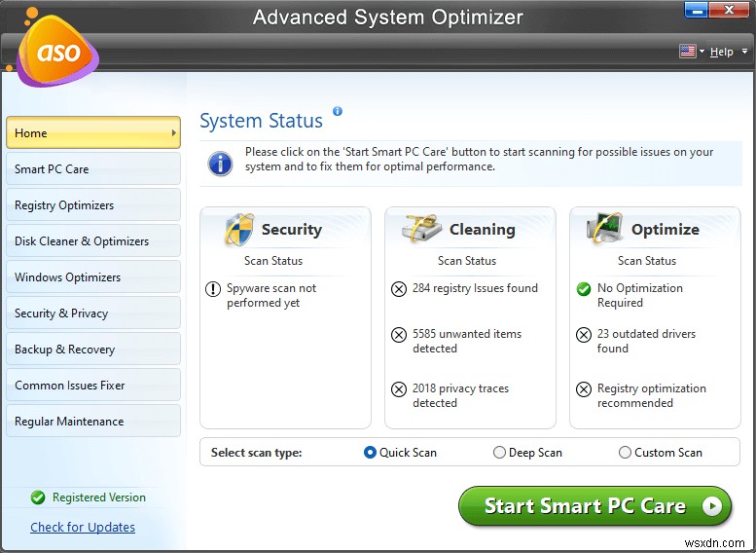Screen dimensions: 756x553
Task: Click the '284 registry Issues found' text
Action: pos(475,288)
